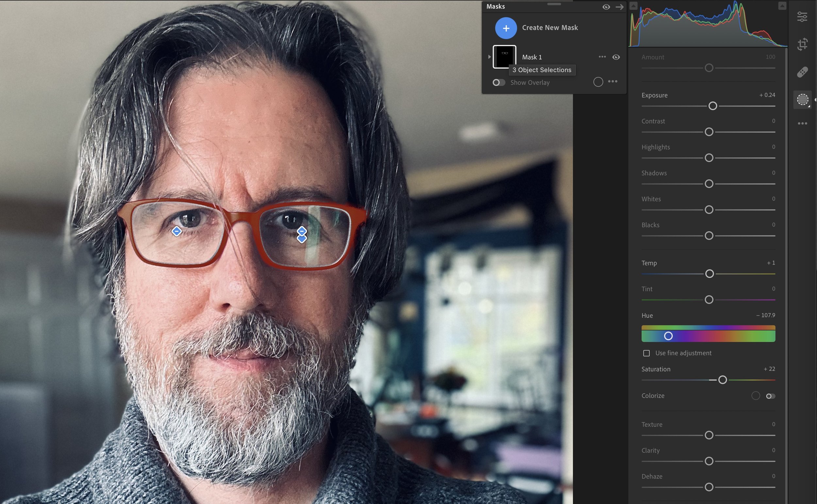Click the Blacks slider handle
Screen dimensions: 817x504
click(709, 236)
